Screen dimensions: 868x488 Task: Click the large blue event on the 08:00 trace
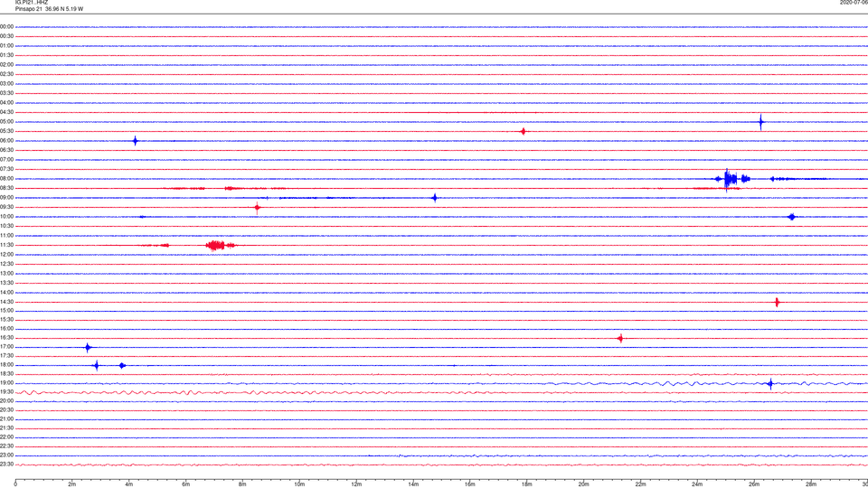[731, 179]
